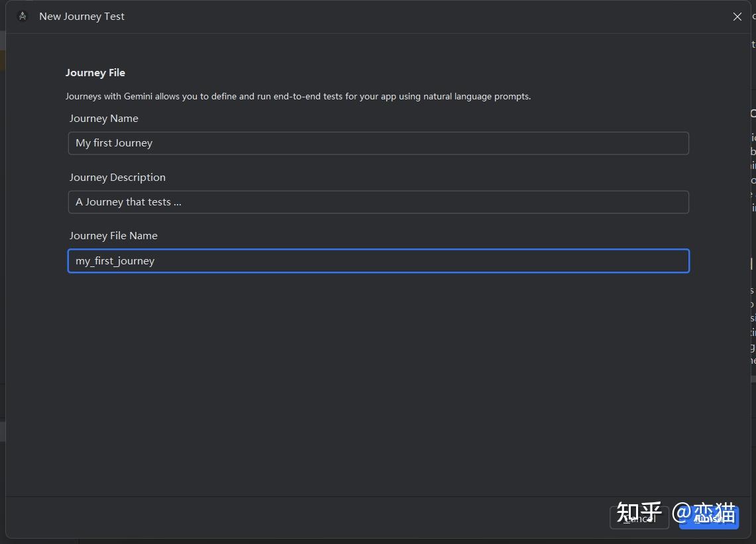Click the "Journey File" heading
756x544 pixels.
[95, 72]
